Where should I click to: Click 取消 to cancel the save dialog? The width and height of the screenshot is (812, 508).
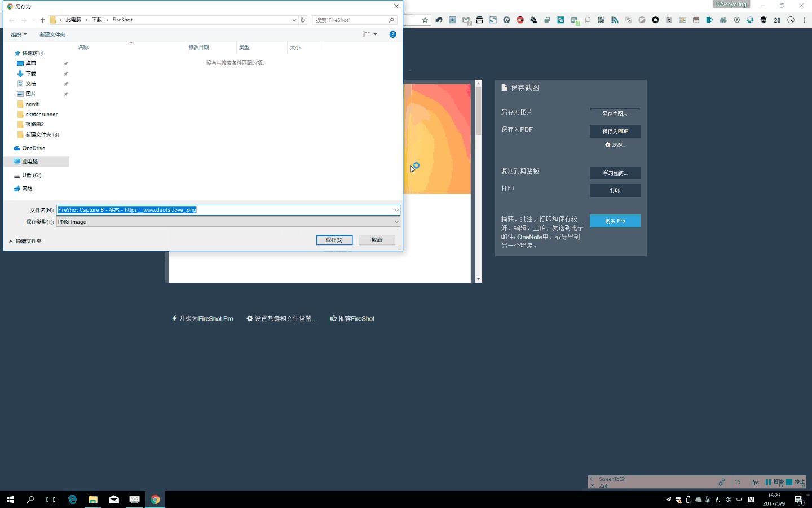(377, 240)
